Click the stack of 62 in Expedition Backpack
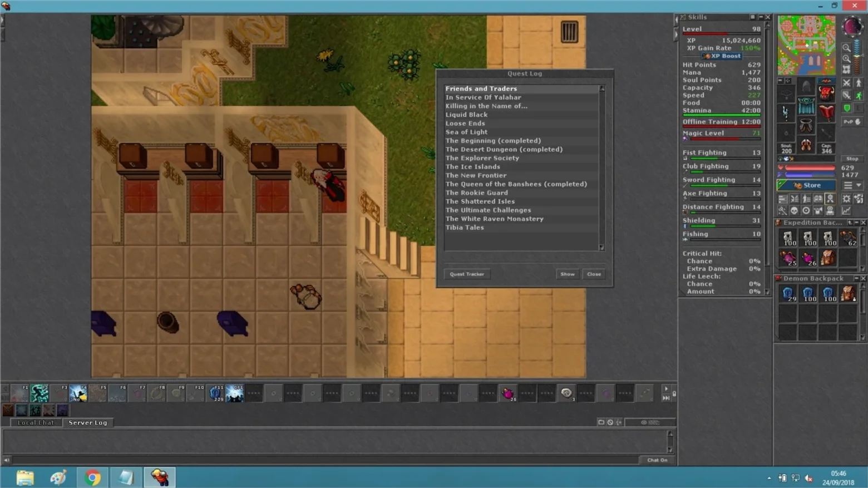The image size is (868, 488). tap(848, 238)
